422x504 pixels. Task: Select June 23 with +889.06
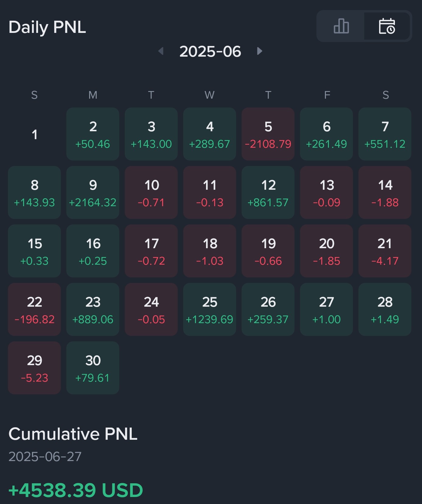tap(93, 309)
